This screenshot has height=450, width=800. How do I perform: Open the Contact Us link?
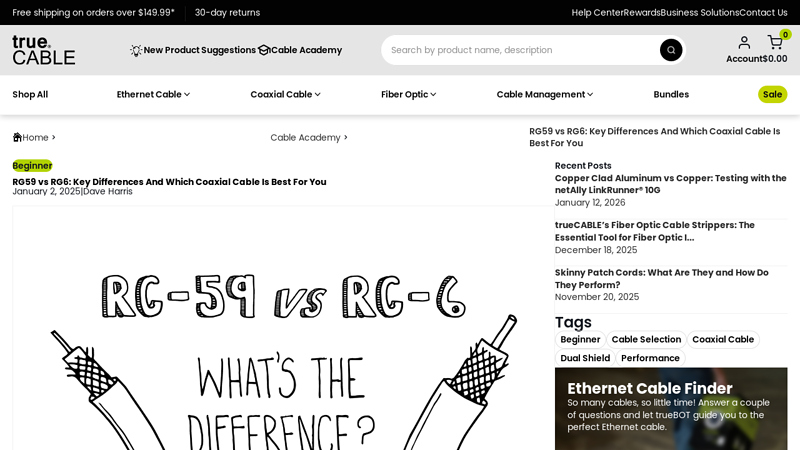tap(763, 13)
